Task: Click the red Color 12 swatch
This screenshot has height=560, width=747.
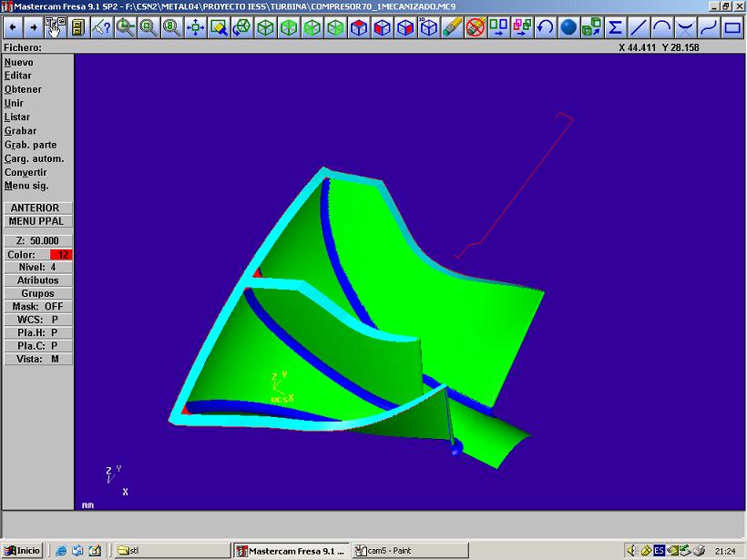Action: pyautogui.click(x=62, y=255)
